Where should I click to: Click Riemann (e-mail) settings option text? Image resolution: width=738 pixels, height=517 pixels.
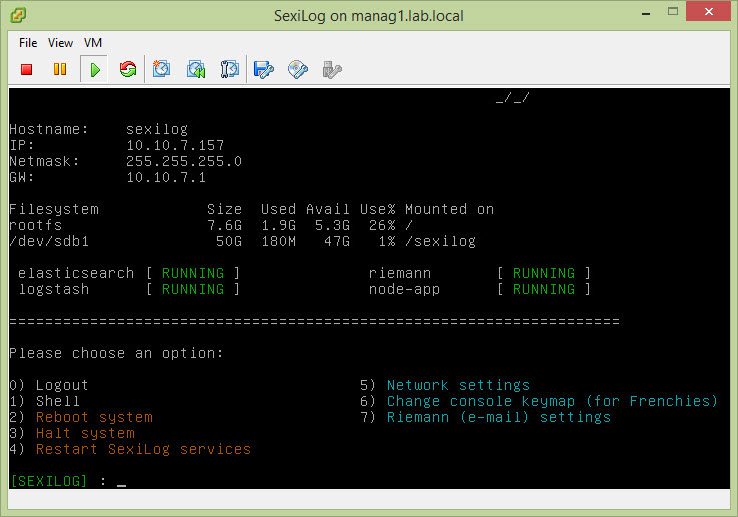[499, 417]
